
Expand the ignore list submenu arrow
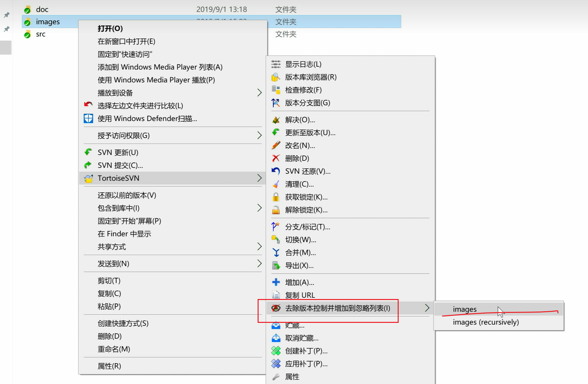click(x=427, y=308)
